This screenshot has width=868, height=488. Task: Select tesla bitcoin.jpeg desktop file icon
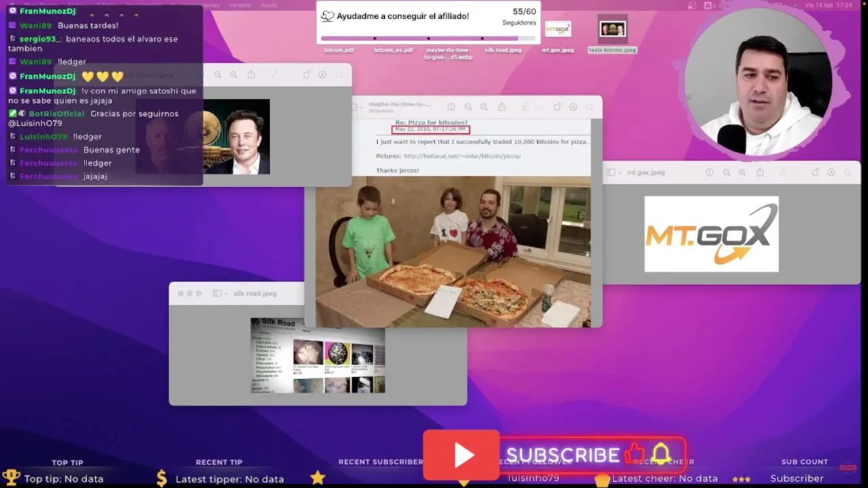point(612,29)
